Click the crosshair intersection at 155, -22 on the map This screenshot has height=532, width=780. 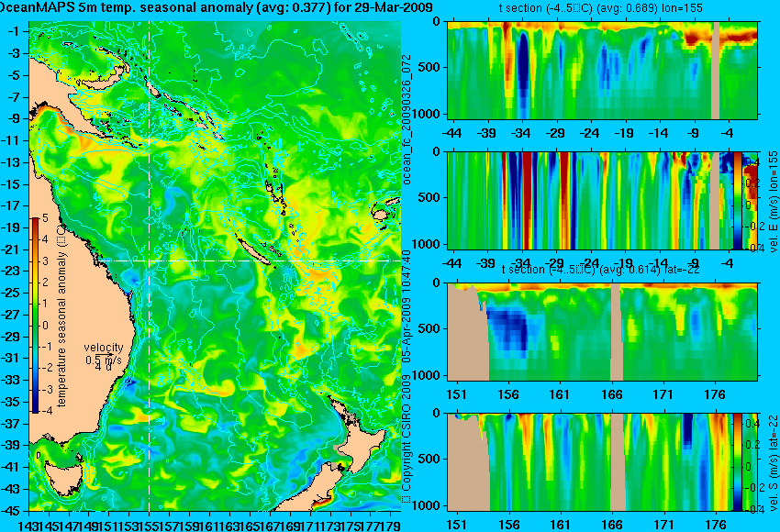click(150, 260)
